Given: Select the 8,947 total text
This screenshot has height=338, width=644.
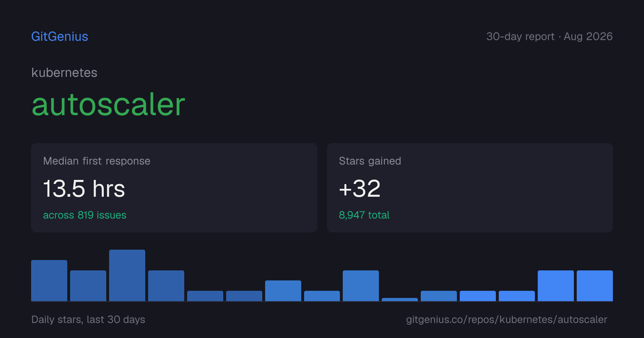Looking at the screenshot, I should pyautogui.click(x=364, y=215).
